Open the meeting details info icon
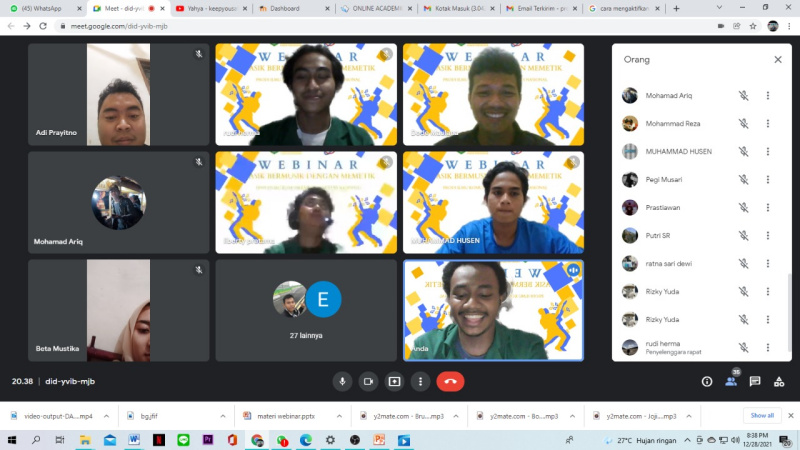Image resolution: width=800 pixels, height=450 pixels. click(x=707, y=381)
